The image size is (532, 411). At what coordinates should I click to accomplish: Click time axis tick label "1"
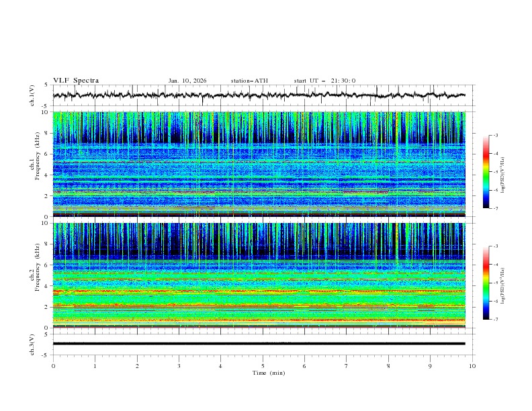tap(95, 366)
